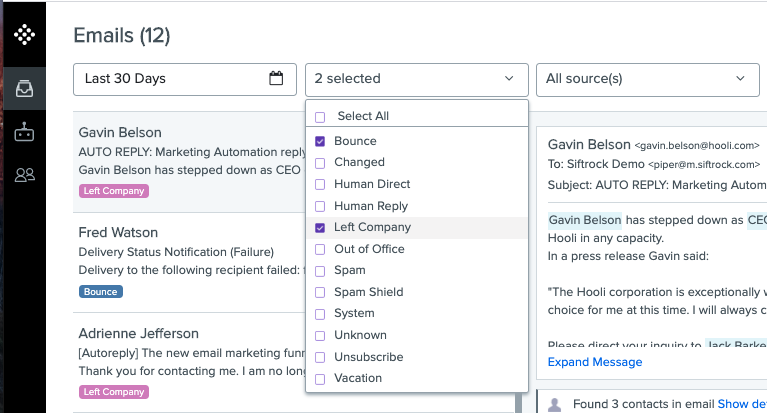Screen dimensions: 767x413
Task: Check the Human Direct checkbox
Action: pos(320,184)
